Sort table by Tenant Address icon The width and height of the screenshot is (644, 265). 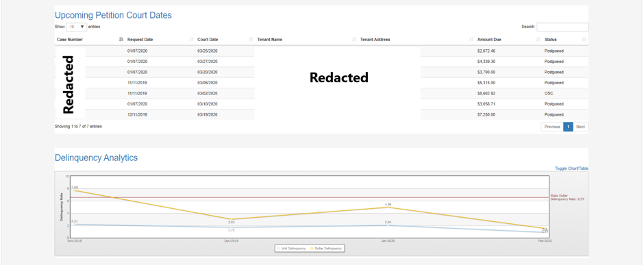471,40
